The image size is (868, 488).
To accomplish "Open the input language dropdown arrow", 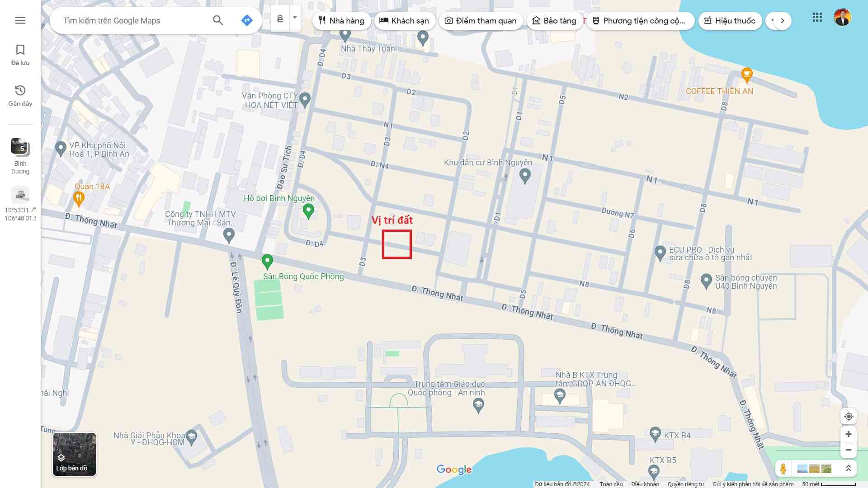I will click(295, 18).
